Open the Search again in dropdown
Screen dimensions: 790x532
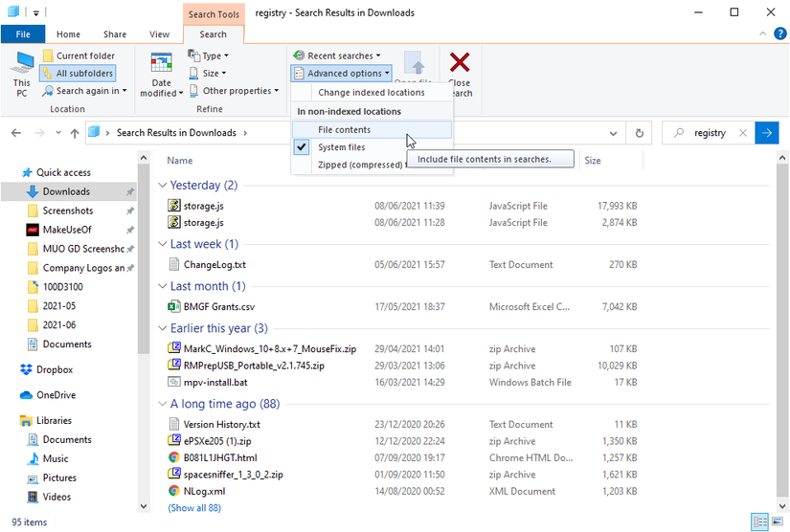(84, 91)
